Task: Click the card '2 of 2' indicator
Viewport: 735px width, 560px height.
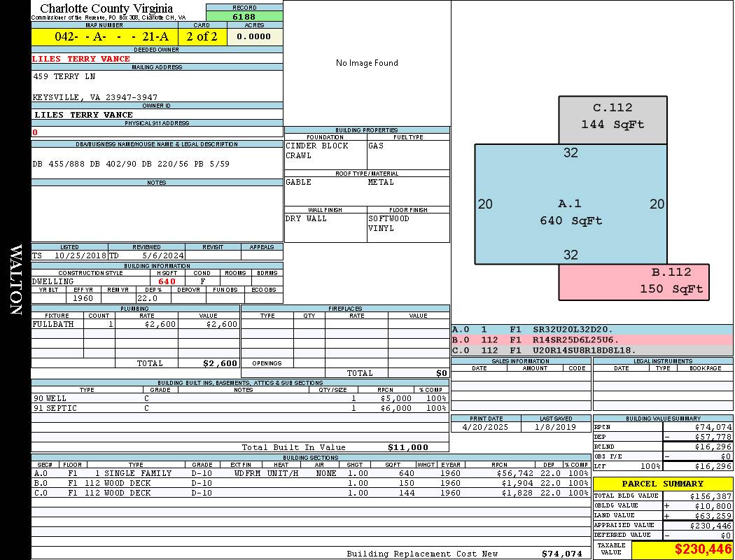Action: pos(202,36)
